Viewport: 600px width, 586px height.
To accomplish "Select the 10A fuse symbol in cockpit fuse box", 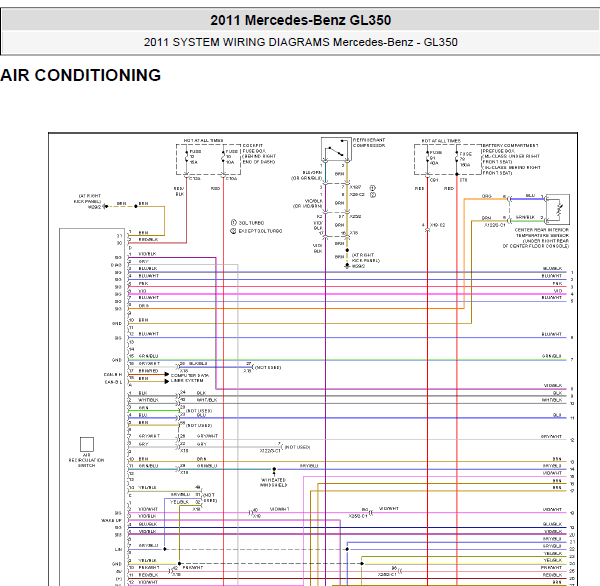I will click(223, 157).
